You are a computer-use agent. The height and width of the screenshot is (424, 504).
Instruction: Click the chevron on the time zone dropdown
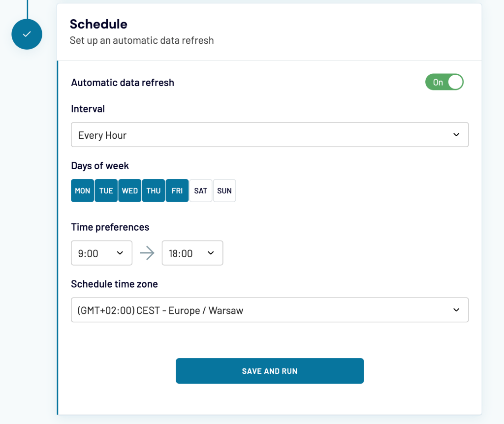[x=456, y=310]
